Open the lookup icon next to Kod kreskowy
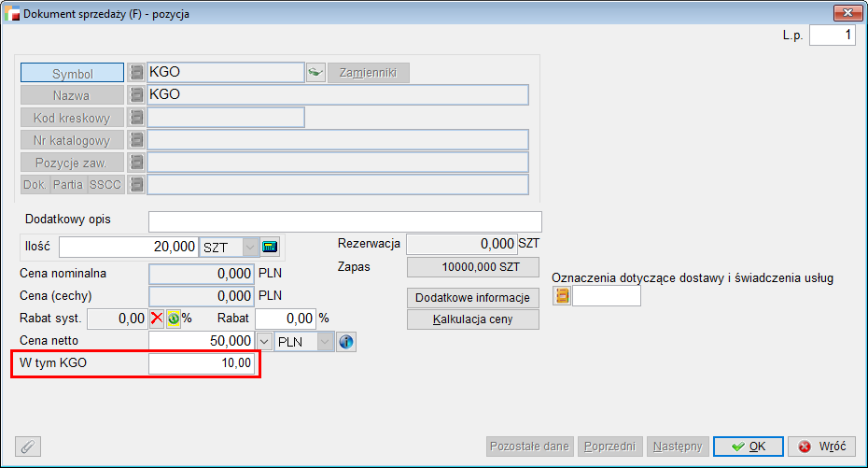 point(135,118)
